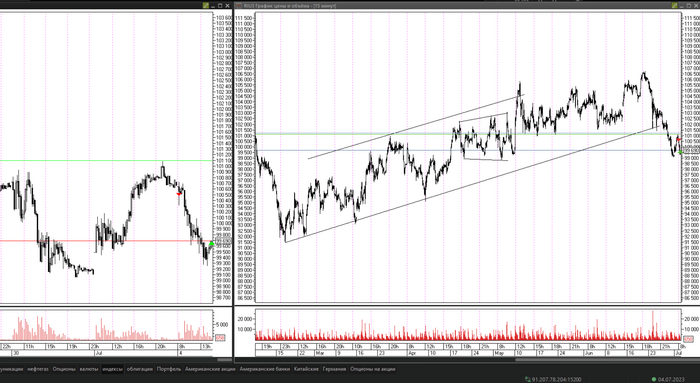This screenshot has height=383, width=700.
Task: Click the May label on RIU3 time axis
Action: pos(499,353)
